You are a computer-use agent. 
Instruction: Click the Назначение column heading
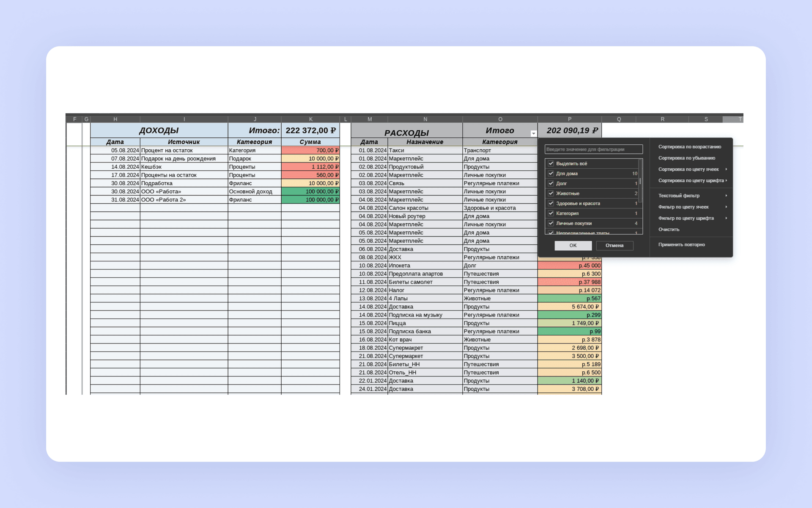click(x=425, y=142)
